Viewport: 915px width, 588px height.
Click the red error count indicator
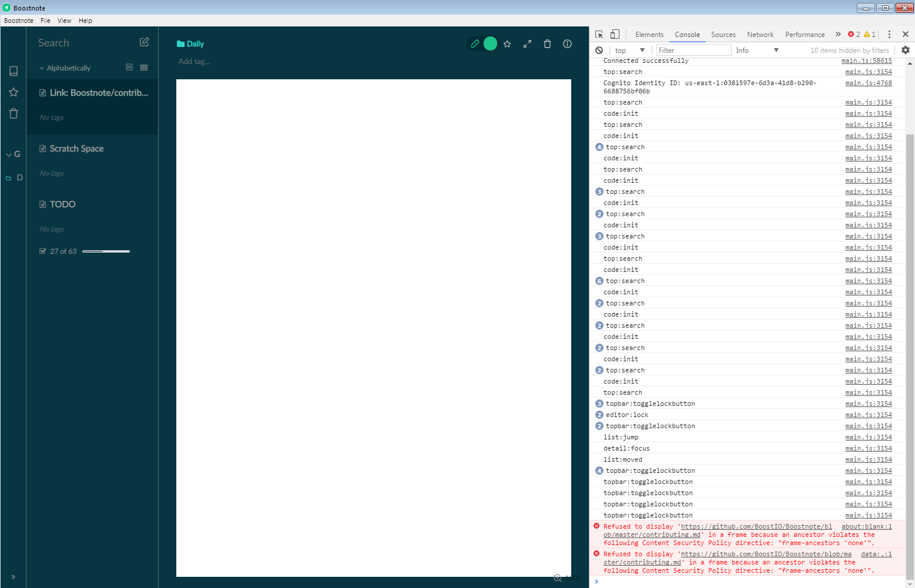(854, 35)
